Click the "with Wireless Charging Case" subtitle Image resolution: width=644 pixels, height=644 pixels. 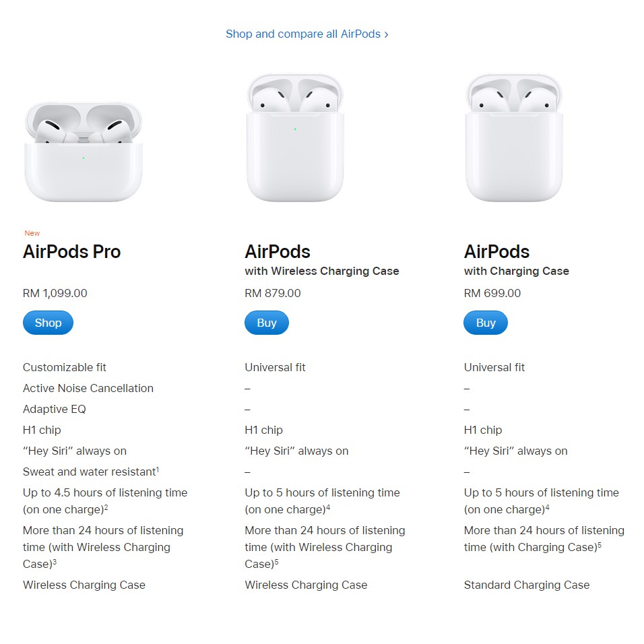[x=321, y=271]
